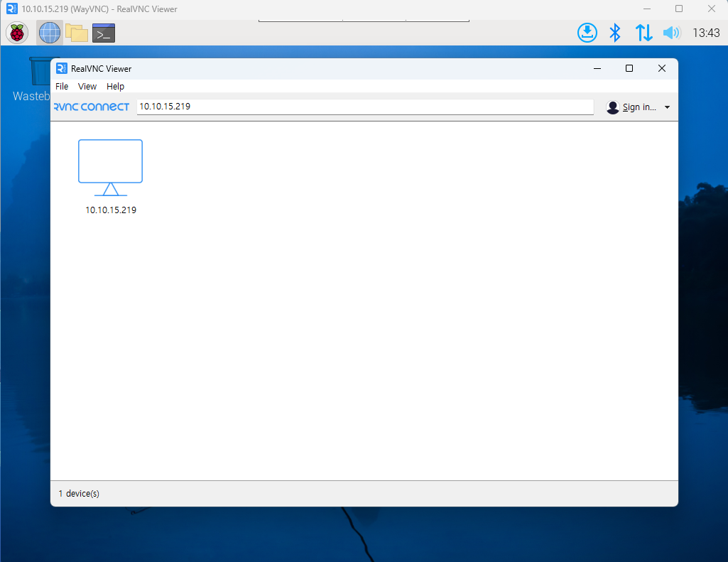The width and height of the screenshot is (728, 562).
Task: Click the 10.10.15.219 label under the monitor
Action: [x=111, y=210]
